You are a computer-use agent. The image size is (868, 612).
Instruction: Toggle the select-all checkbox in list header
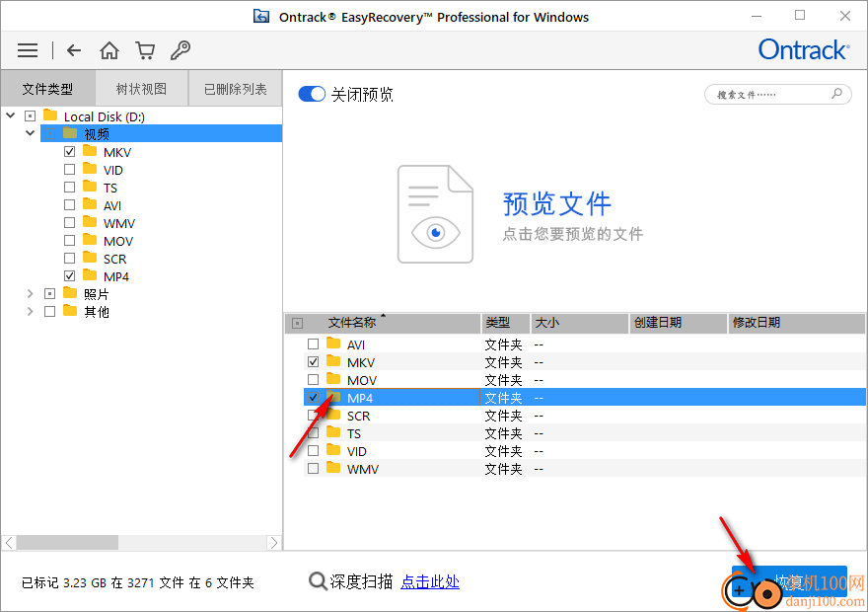tap(297, 323)
